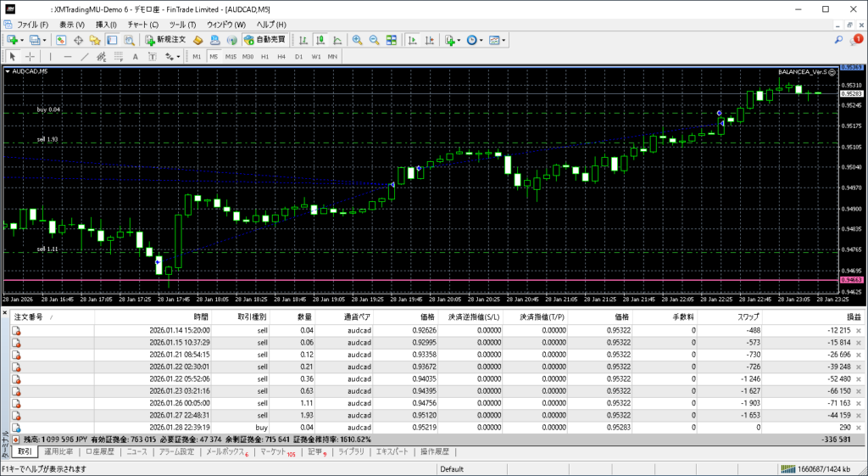Toggle the 自動売買 auto trading button

pos(264,40)
